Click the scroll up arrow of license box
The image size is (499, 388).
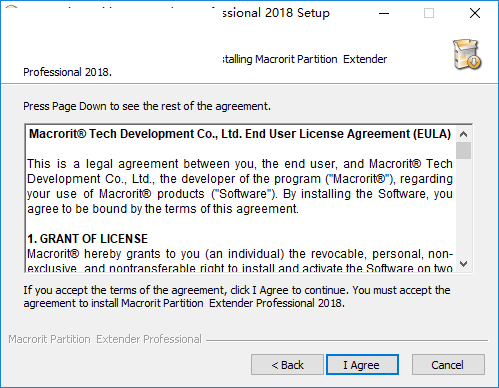pyautogui.click(x=463, y=134)
